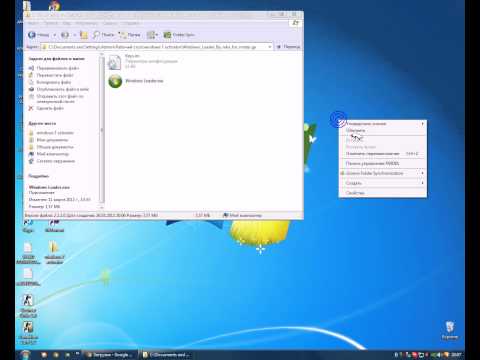Open the Search (Поиск) toolbar button
The image size is (480, 360).
(x=103, y=35)
